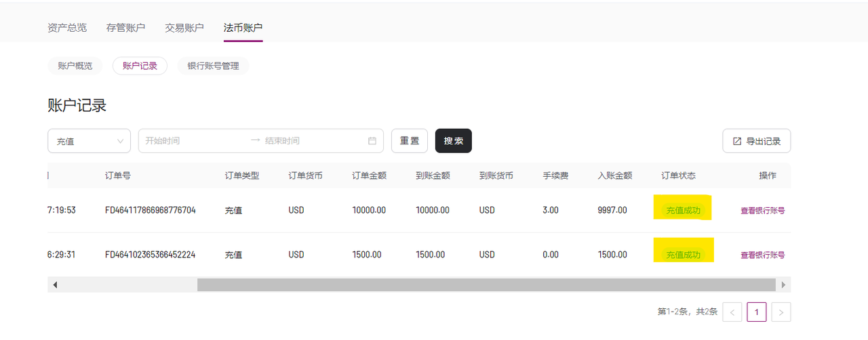868x340 pixels.
Task: Click 查看银行账号 for the 10000.00 order
Action: pyautogui.click(x=763, y=211)
